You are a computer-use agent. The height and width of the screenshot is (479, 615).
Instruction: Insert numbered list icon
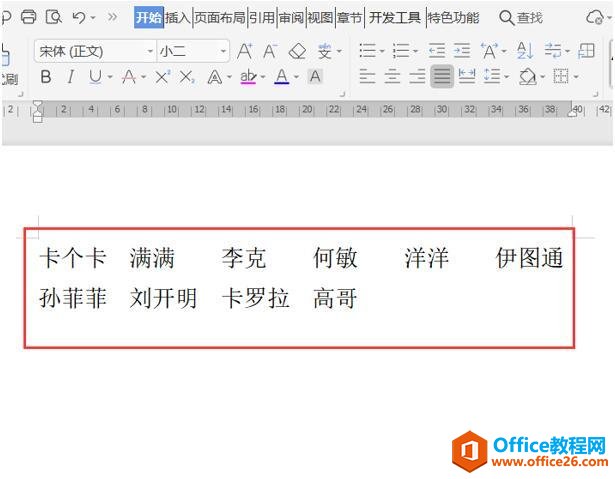(x=401, y=51)
